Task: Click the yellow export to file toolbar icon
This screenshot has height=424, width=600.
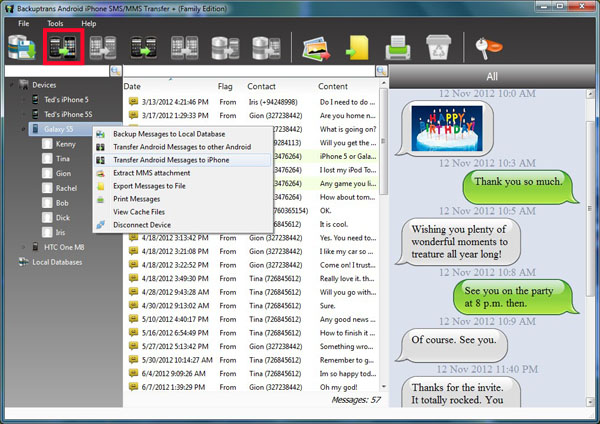Action: tap(357, 48)
